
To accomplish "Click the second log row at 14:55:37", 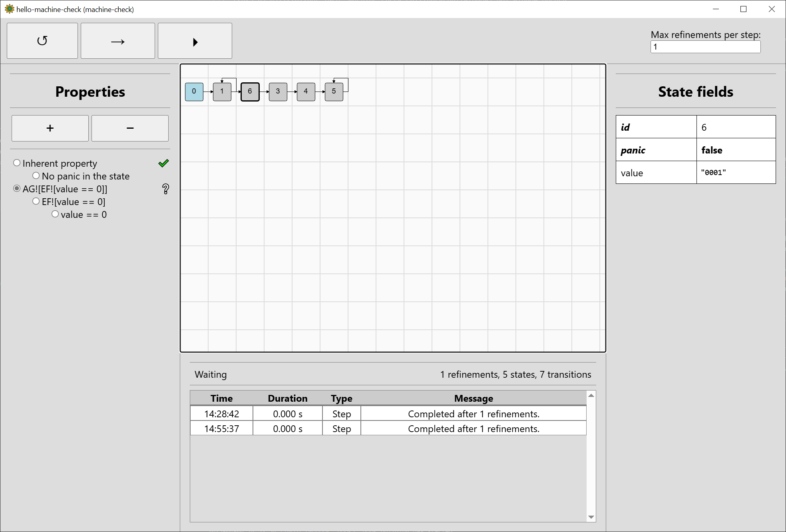I will (388, 428).
